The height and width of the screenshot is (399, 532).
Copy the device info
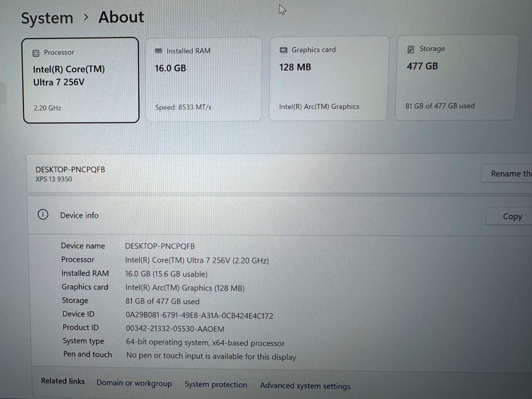[x=509, y=216]
